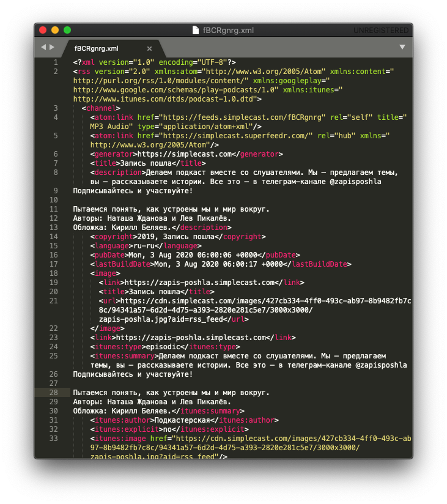Click the closing itunes:summary tag

[x=208, y=411]
